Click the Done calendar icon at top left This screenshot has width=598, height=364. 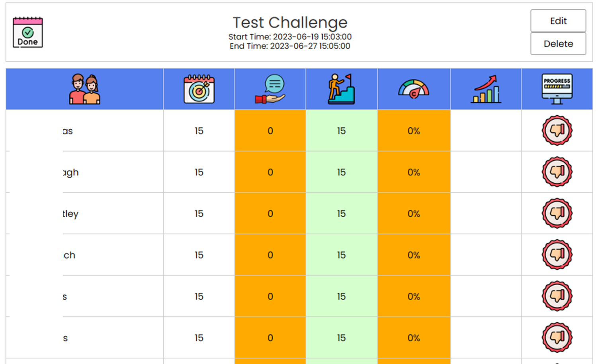[x=27, y=33]
